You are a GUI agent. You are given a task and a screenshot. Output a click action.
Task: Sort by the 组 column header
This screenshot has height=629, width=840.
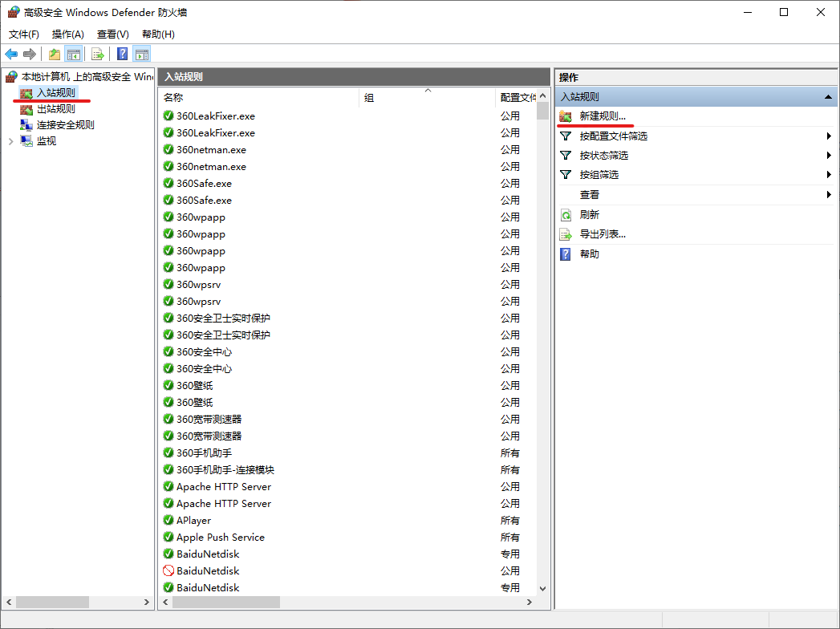coord(427,98)
